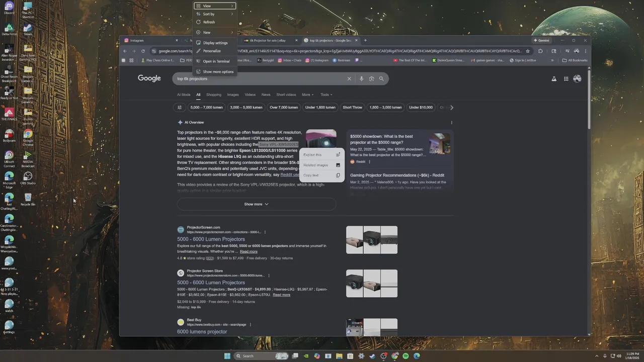The height and width of the screenshot is (362, 644).
Task: Open the search filter sliders icon
Action: (x=180, y=107)
